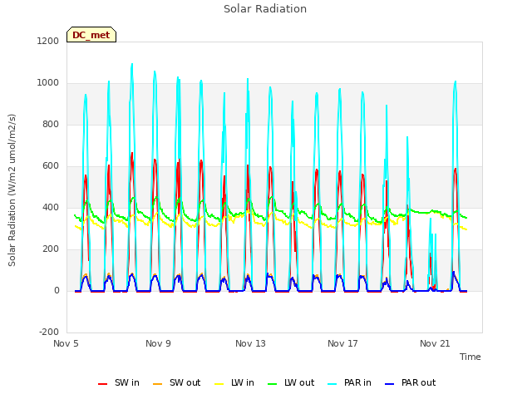The width and height of the screenshot is (532, 399).
Task: Toggle the LW out legend entry
Action: [291, 382]
